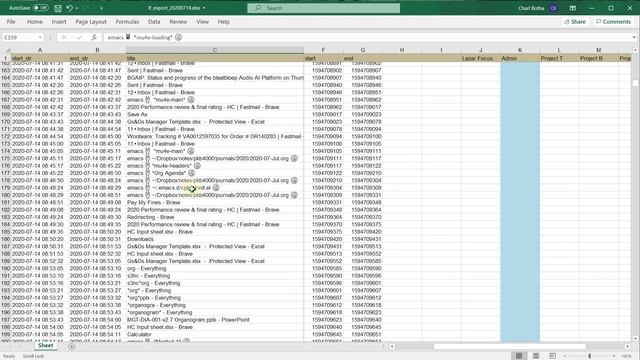Select column K header

[x=520, y=50]
